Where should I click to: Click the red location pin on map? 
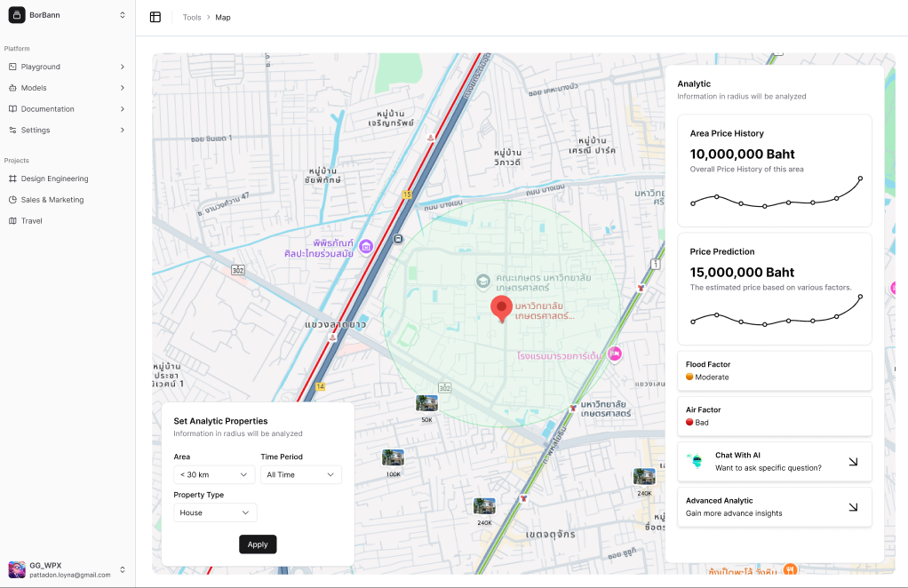click(x=501, y=308)
